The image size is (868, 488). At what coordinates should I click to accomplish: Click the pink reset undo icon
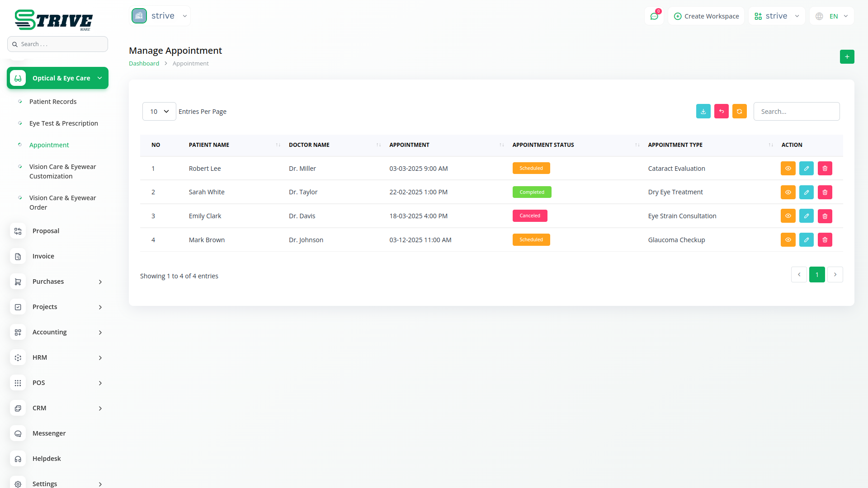[721, 112]
